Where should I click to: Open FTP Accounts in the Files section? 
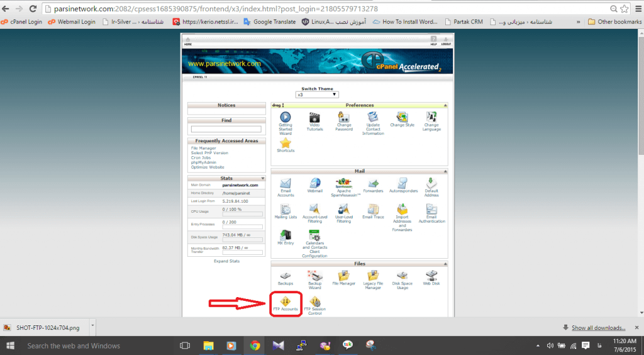click(286, 303)
